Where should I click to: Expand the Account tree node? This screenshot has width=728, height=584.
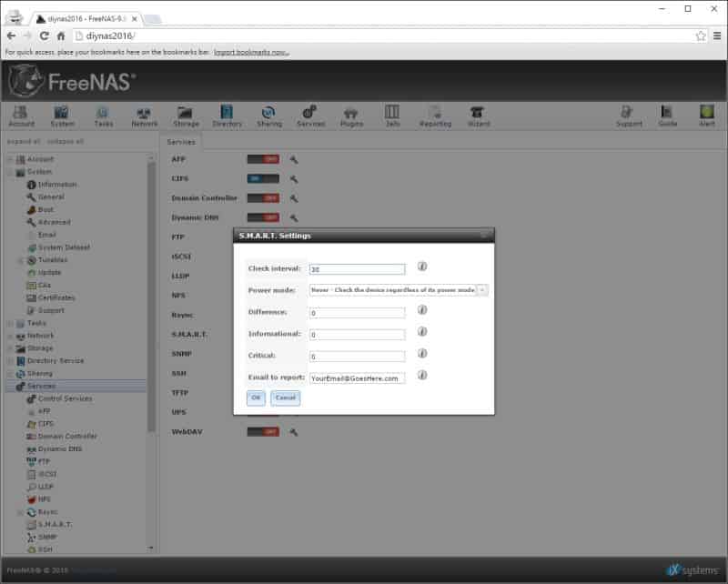(10, 160)
